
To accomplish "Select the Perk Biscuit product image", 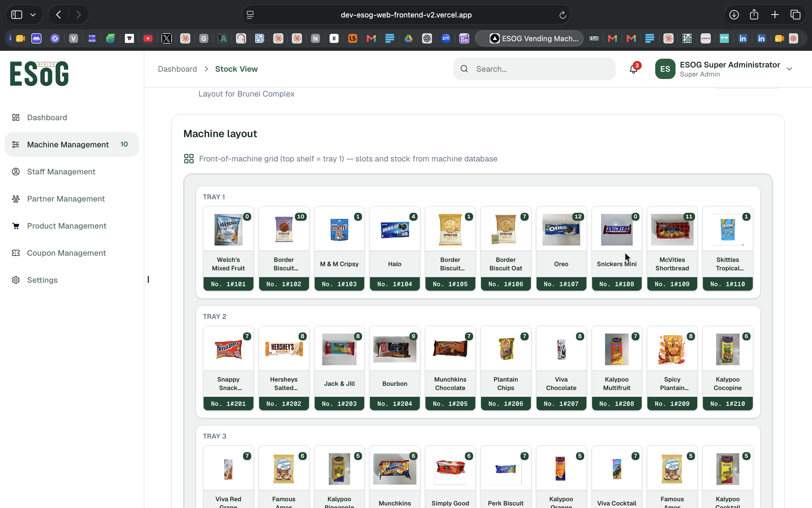I will 506,469.
